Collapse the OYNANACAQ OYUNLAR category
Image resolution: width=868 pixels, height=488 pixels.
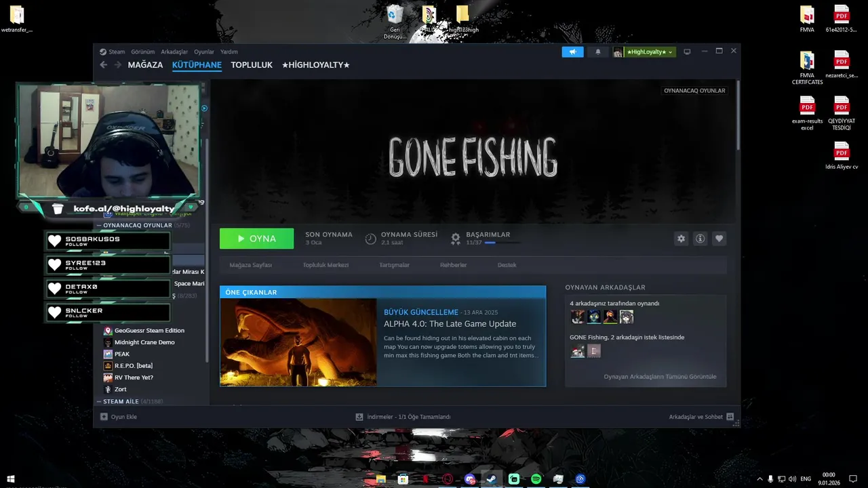99,225
